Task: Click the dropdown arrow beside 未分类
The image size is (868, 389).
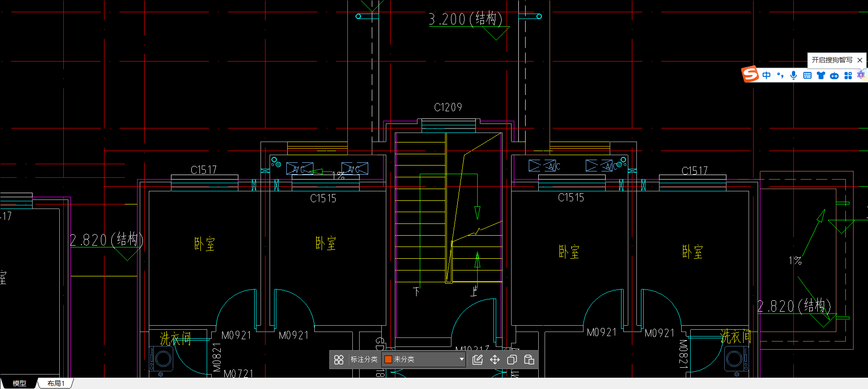Action: (461, 359)
